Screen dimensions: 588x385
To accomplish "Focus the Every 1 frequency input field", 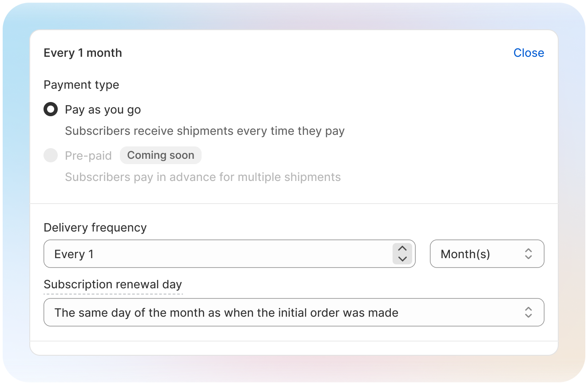I will pos(218,254).
